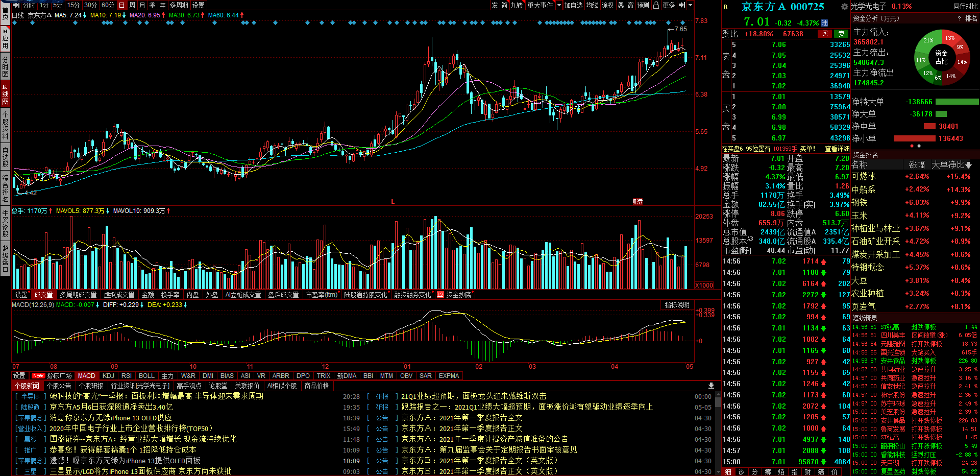Click the collapse-panel arrow icon after 更多
The height and width of the screenshot is (476, 980).
point(682,5)
